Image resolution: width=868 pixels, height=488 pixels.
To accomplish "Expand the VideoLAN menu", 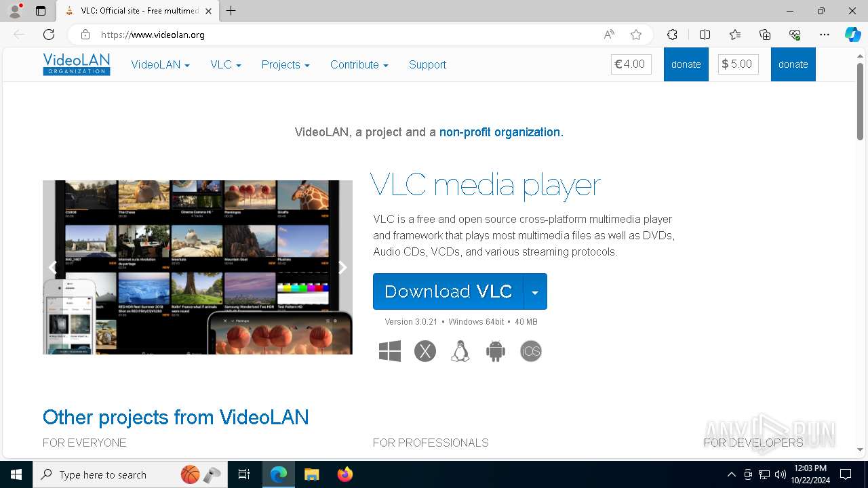I will 160,64.
